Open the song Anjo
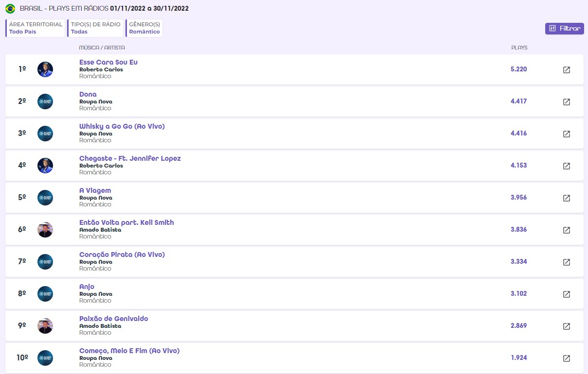The height and width of the screenshot is (374, 588). pyautogui.click(x=87, y=287)
